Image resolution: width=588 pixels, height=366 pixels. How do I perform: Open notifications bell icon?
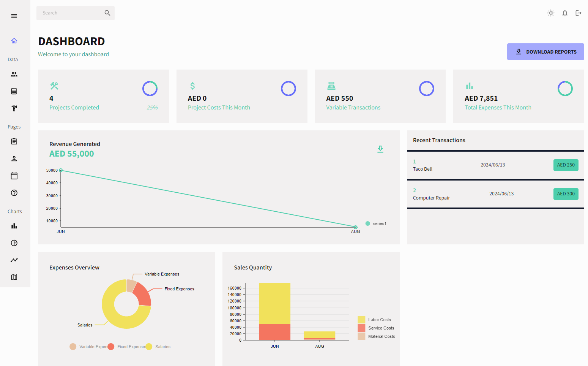(565, 13)
